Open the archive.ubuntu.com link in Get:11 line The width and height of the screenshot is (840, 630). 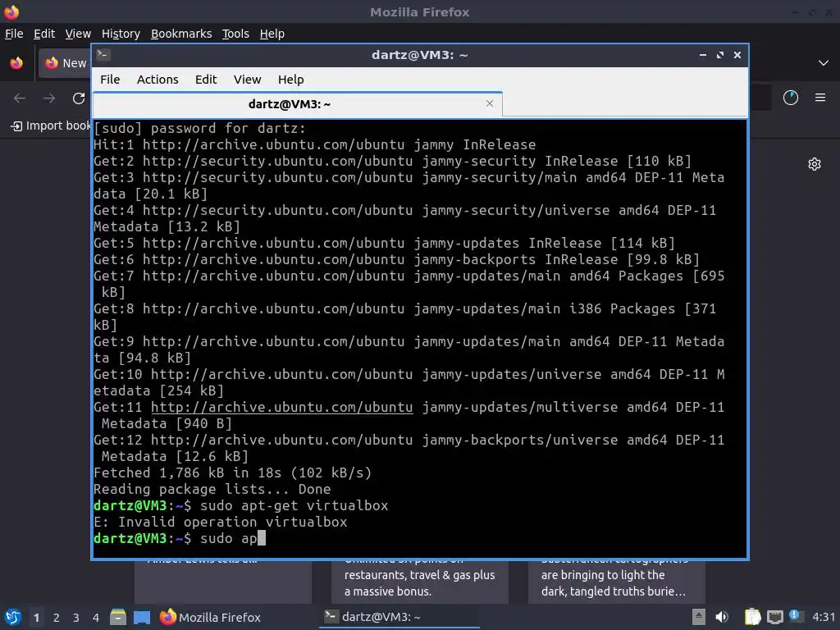click(x=282, y=407)
